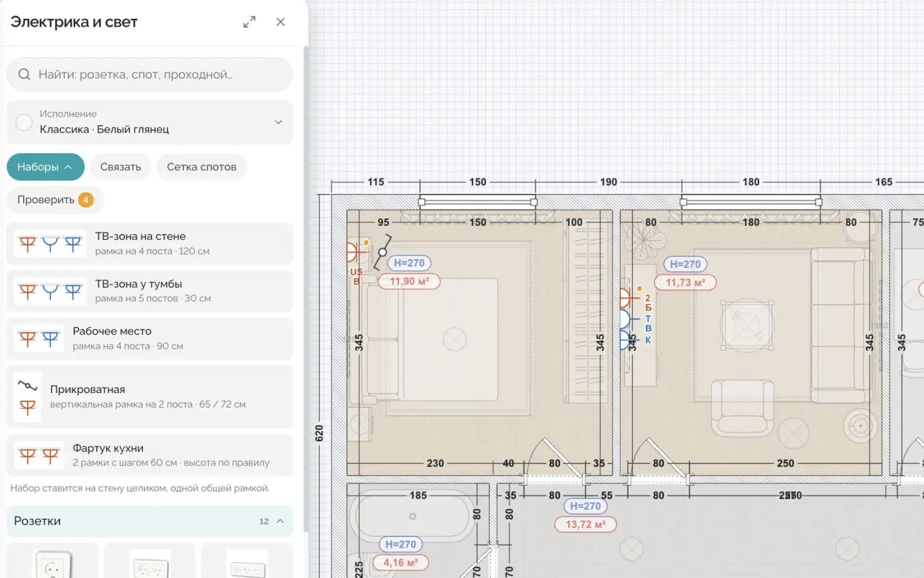Toggle the Связать mode chip

click(121, 166)
